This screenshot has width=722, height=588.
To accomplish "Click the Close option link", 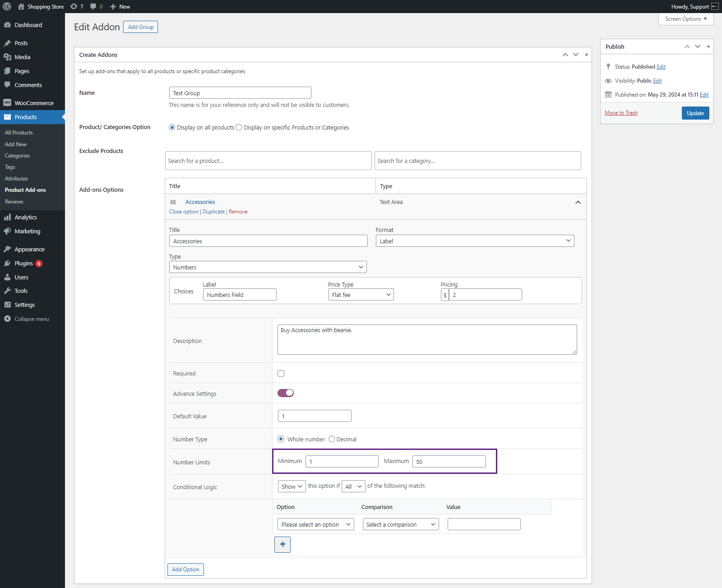I will tap(184, 212).
